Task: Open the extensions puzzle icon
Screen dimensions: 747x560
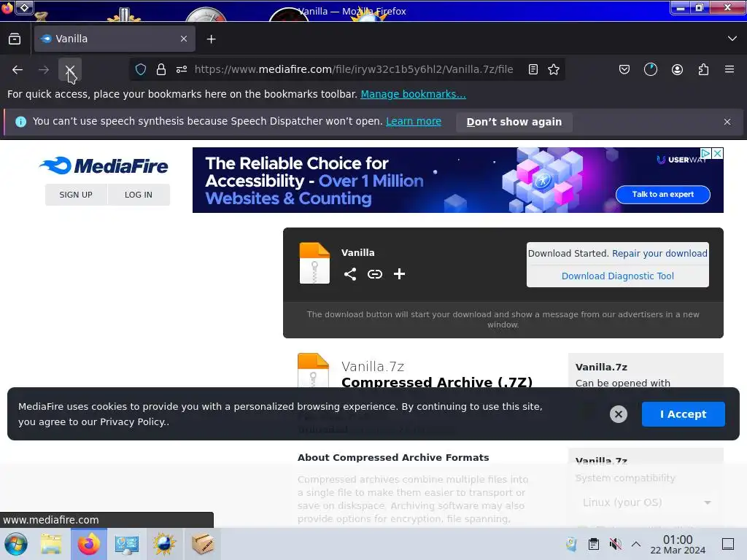Action: [x=703, y=69]
